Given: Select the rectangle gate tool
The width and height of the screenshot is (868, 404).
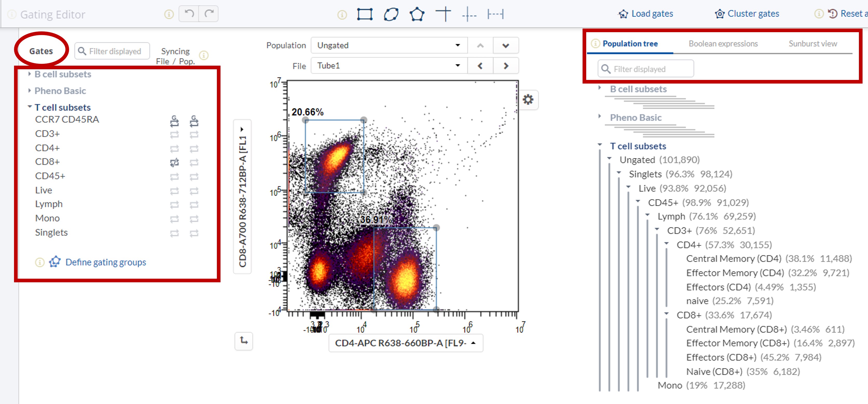Looking at the screenshot, I should coord(365,14).
